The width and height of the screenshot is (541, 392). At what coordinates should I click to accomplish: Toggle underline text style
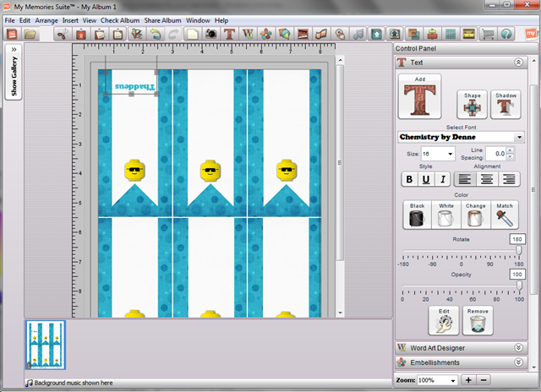(425, 178)
